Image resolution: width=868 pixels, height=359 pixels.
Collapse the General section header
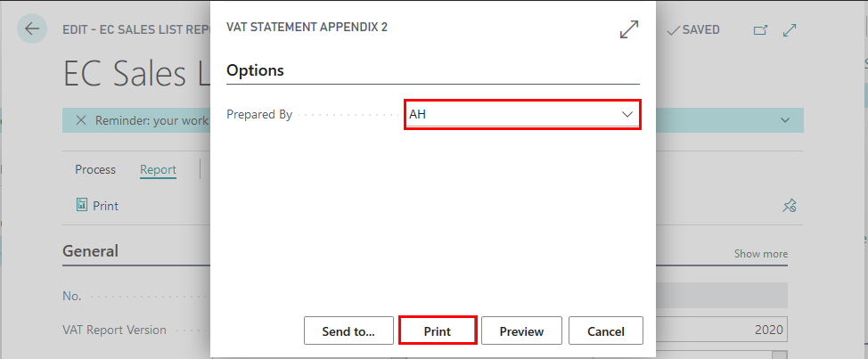(90, 251)
